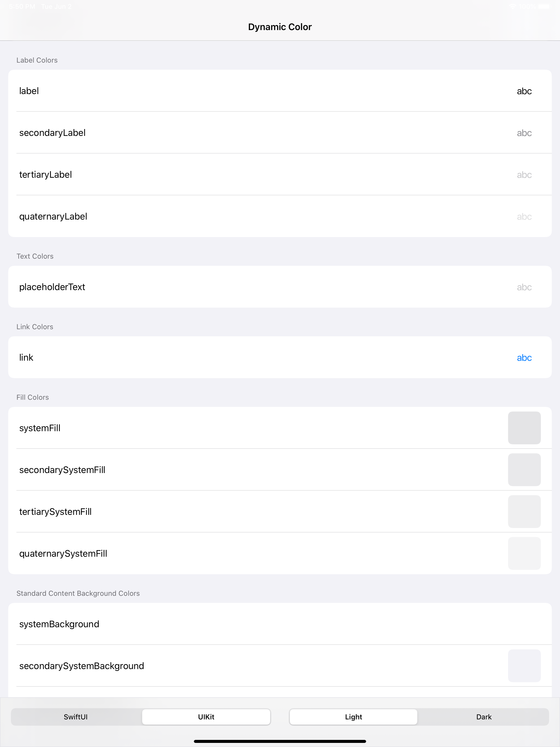
Task: Tap the home indicator bar
Action: (280, 741)
